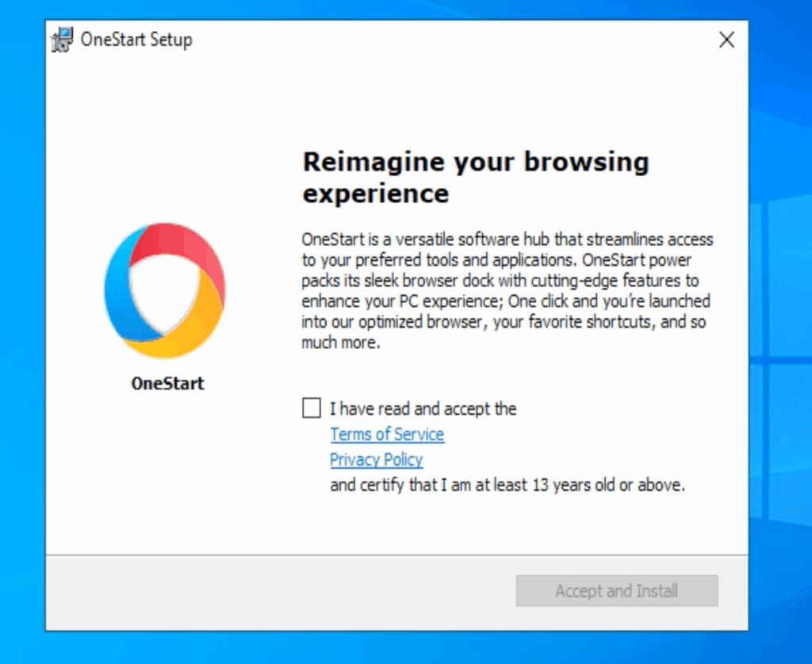The image size is (812, 664).
Task: Click the Accept and Install button
Action: tap(617, 590)
